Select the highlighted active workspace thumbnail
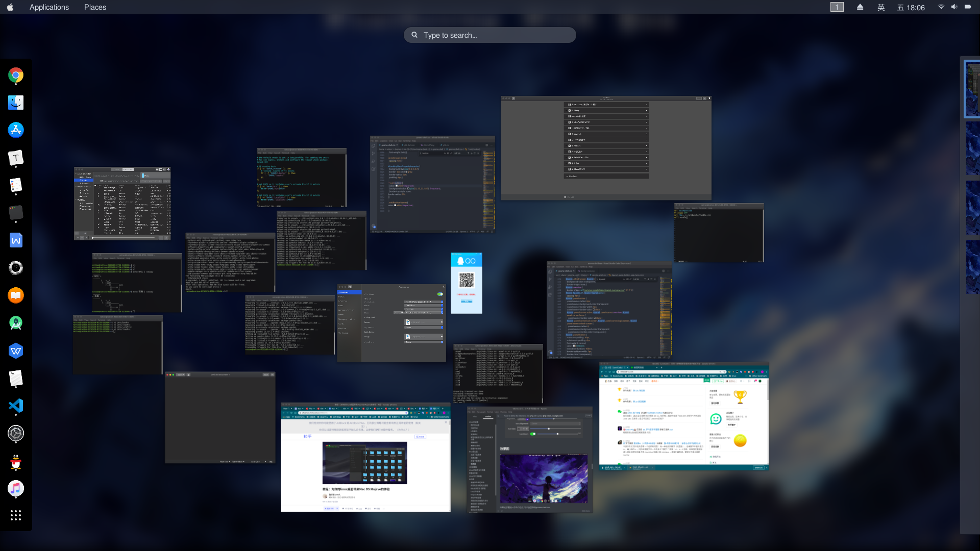The image size is (980, 551). pyautogui.click(x=972, y=89)
